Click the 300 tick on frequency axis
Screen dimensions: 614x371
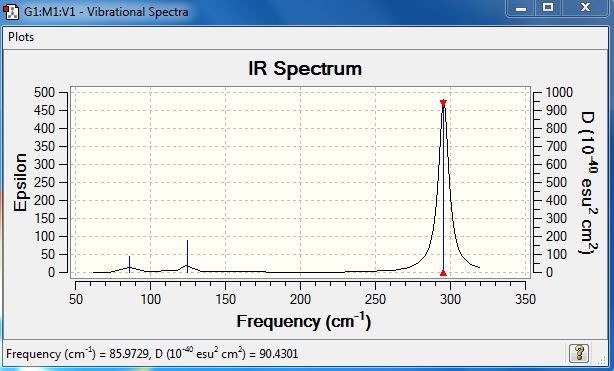(450, 300)
